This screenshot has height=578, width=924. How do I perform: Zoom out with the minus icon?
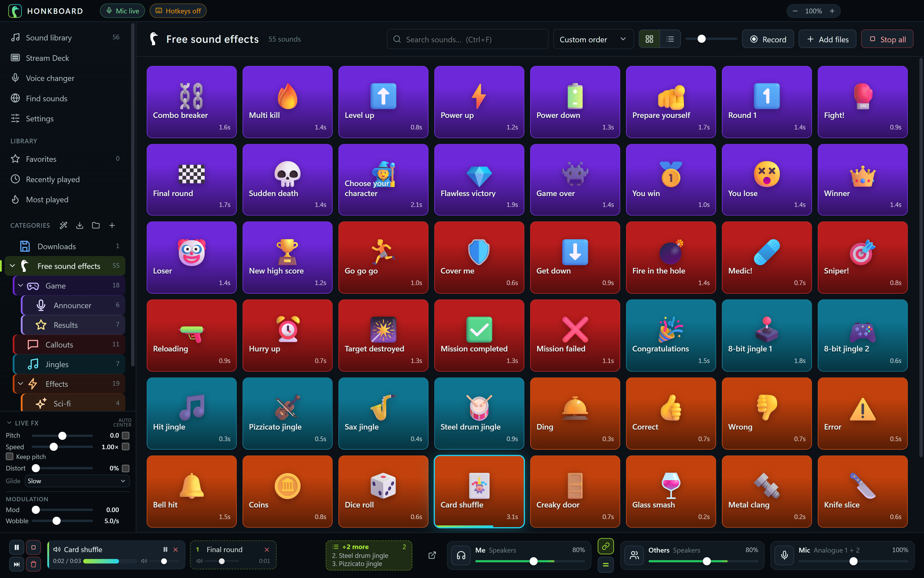tap(795, 11)
